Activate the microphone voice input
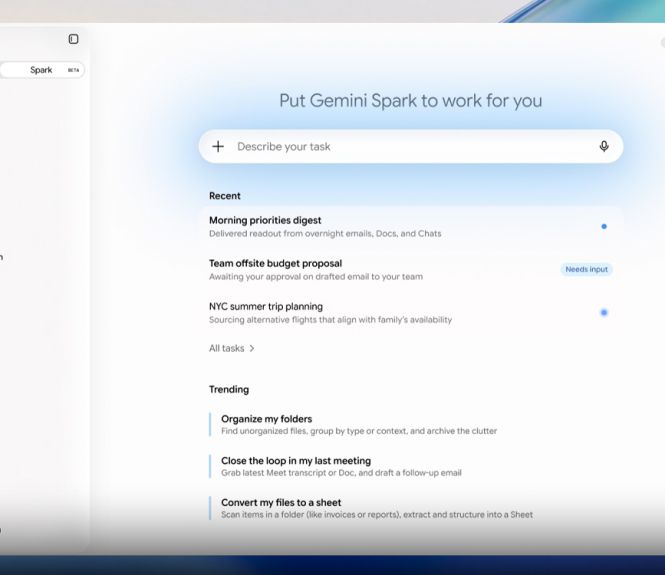Screen dimensions: 665x575 pos(604,146)
